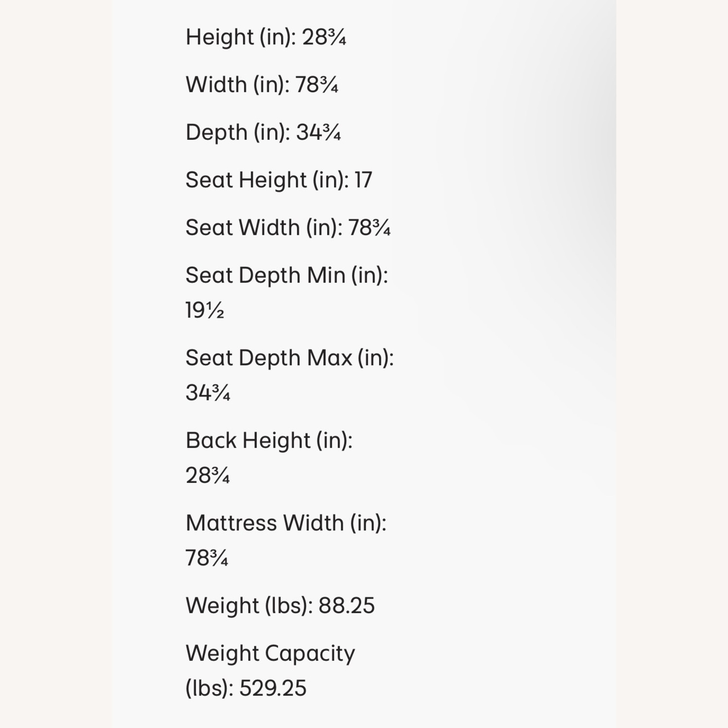
Task: Select the 19½ seat depth value
Action: pyautogui.click(x=205, y=310)
